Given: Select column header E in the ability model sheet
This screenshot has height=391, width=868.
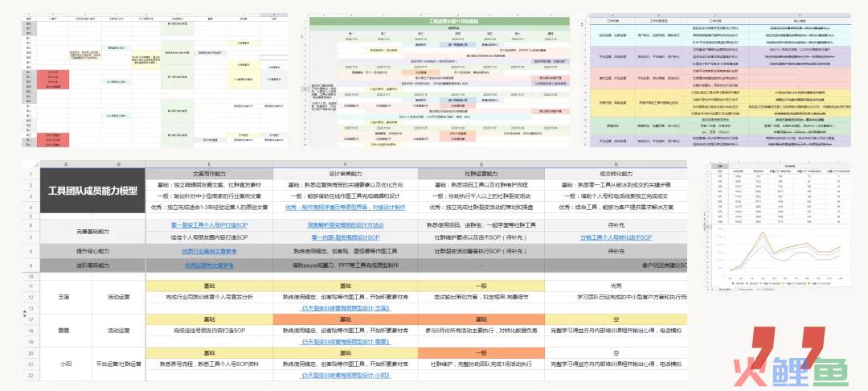Looking at the screenshot, I should pos(209,164).
